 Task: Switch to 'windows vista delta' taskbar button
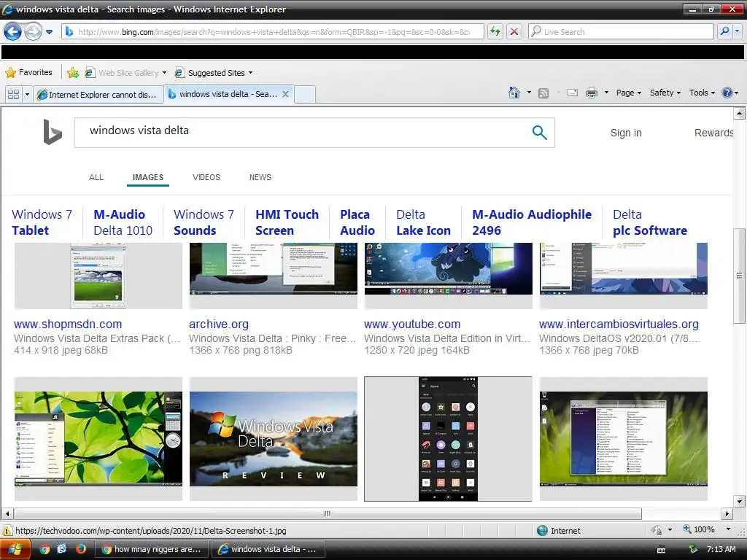pos(268,549)
